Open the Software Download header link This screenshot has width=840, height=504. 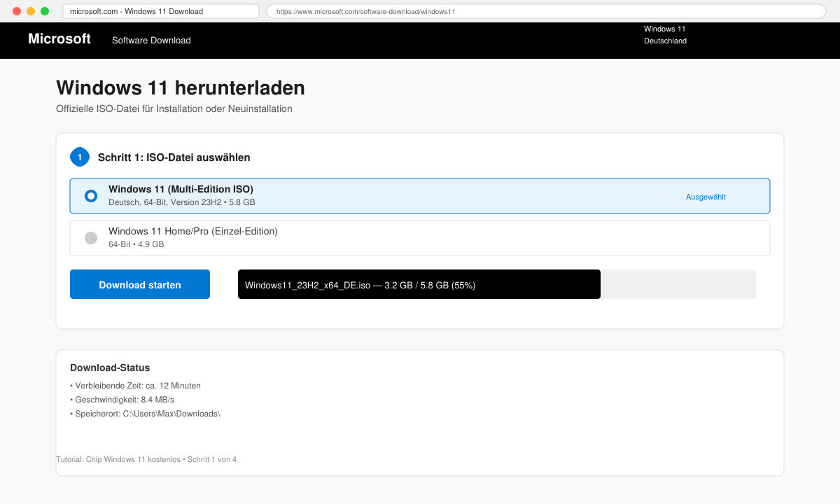pyautogui.click(x=151, y=41)
